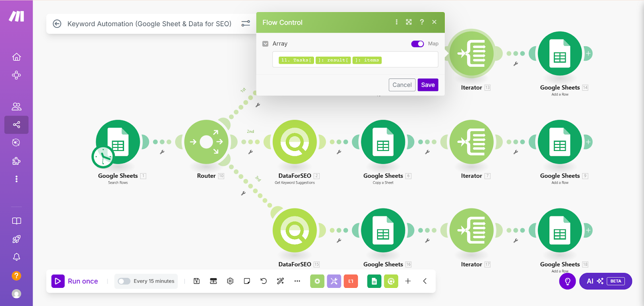Select the Router 10 module
Viewport: 644px width, 306px height.
(206, 142)
